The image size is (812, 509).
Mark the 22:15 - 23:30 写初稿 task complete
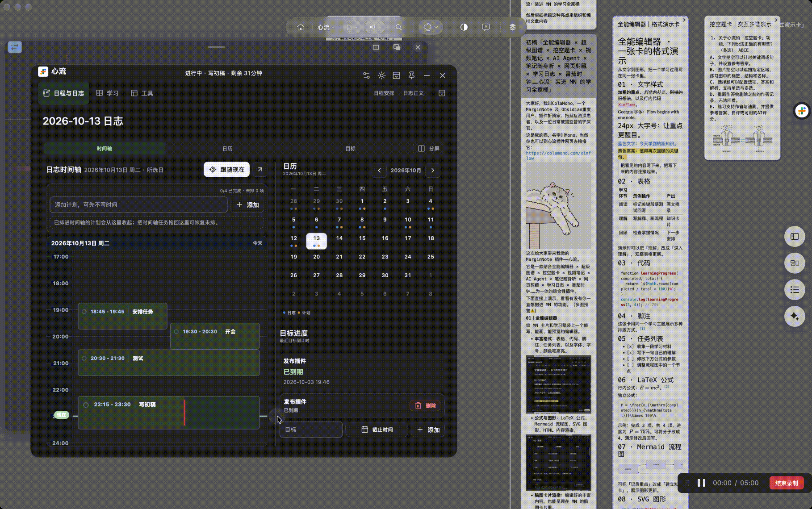tap(86, 405)
